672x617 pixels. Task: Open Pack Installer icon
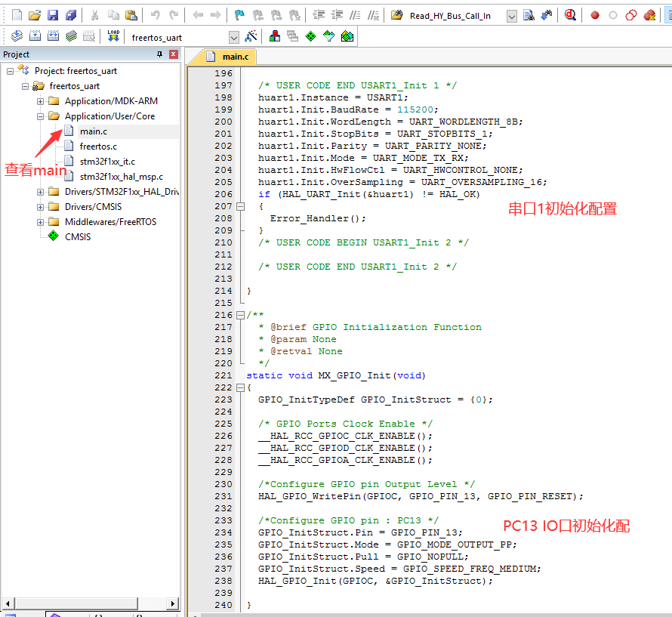(347, 36)
